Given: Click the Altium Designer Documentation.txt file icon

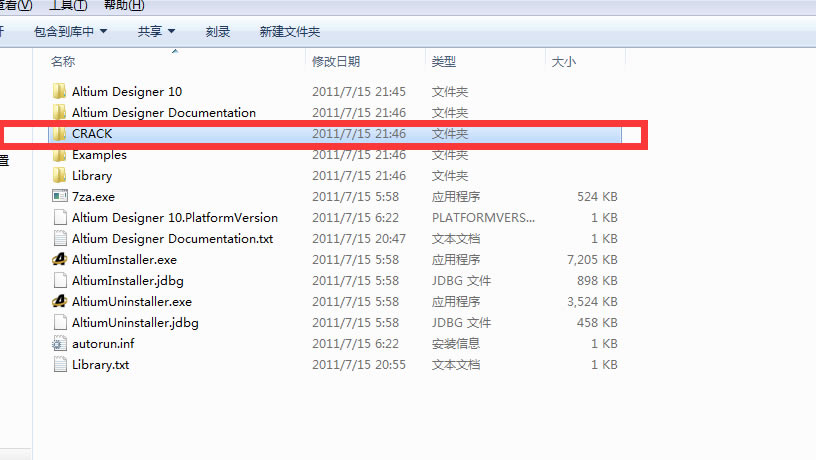Looking at the screenshot, I should pos(60,238).
